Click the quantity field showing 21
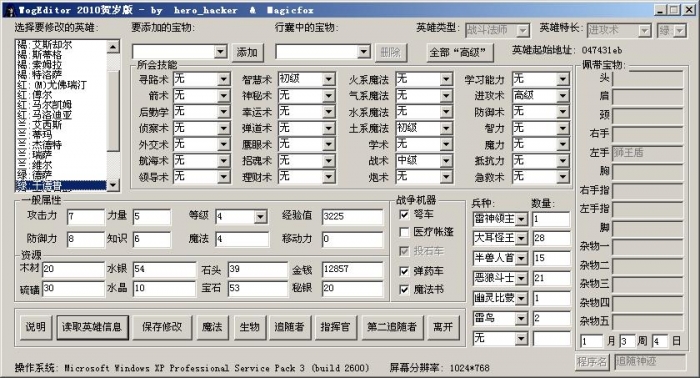The image size is (700, 378). coord(551,278)
